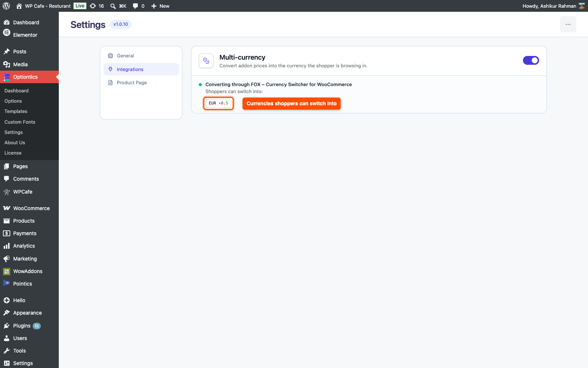588x368 pixels.
Task: Click the WordPress logo icon
Action: 6,6
